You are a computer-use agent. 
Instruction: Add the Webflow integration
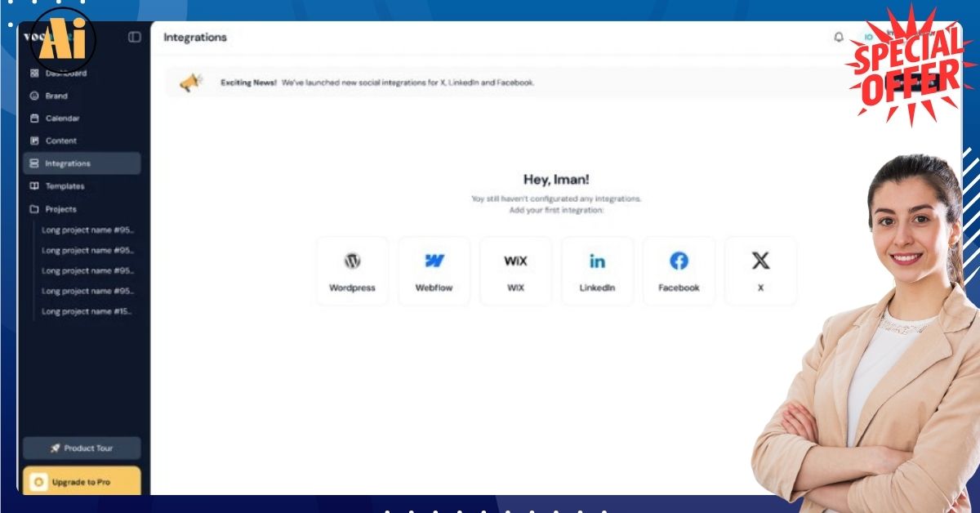(434, 270)
